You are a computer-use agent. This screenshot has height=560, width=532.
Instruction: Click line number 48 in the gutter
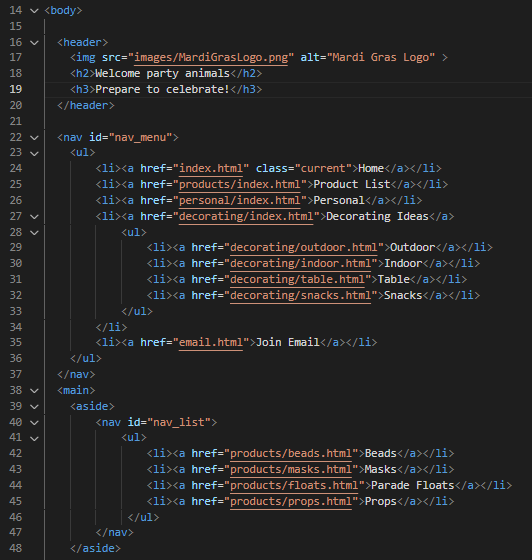16,548
